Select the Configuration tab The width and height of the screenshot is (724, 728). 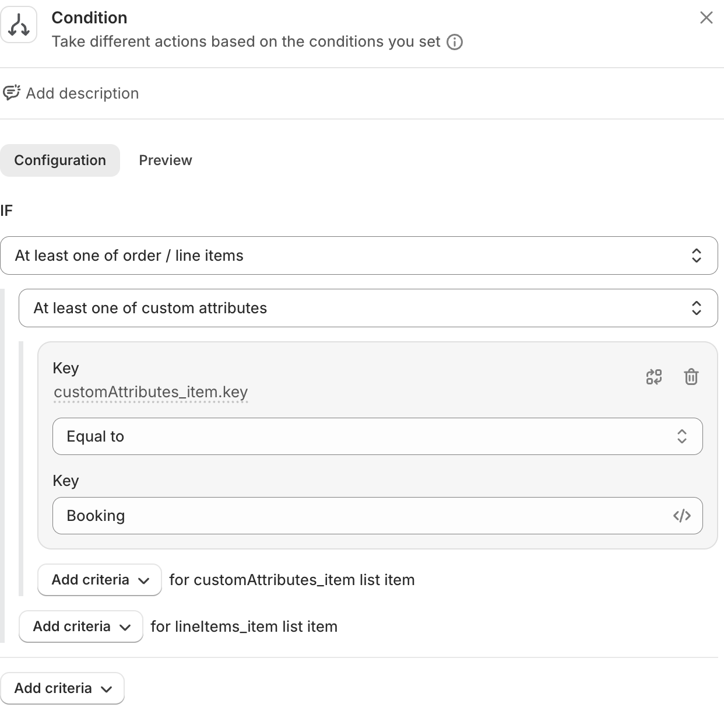60,160
